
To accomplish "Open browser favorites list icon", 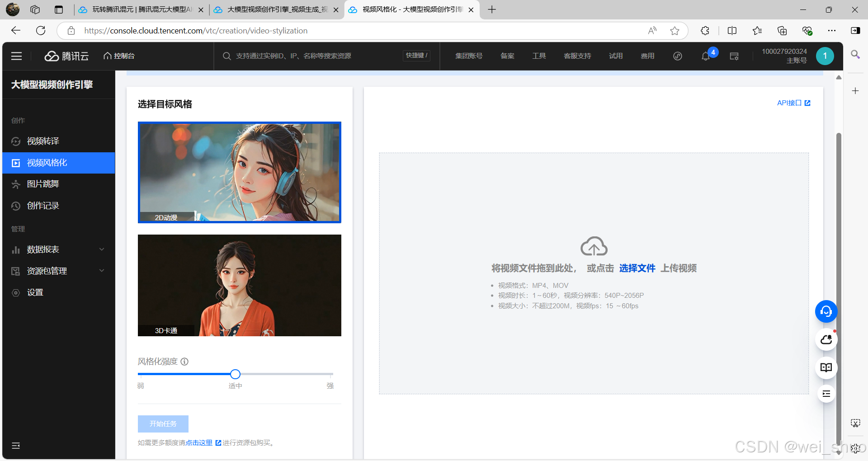I will pyautogui.click(x=757, y=31).
